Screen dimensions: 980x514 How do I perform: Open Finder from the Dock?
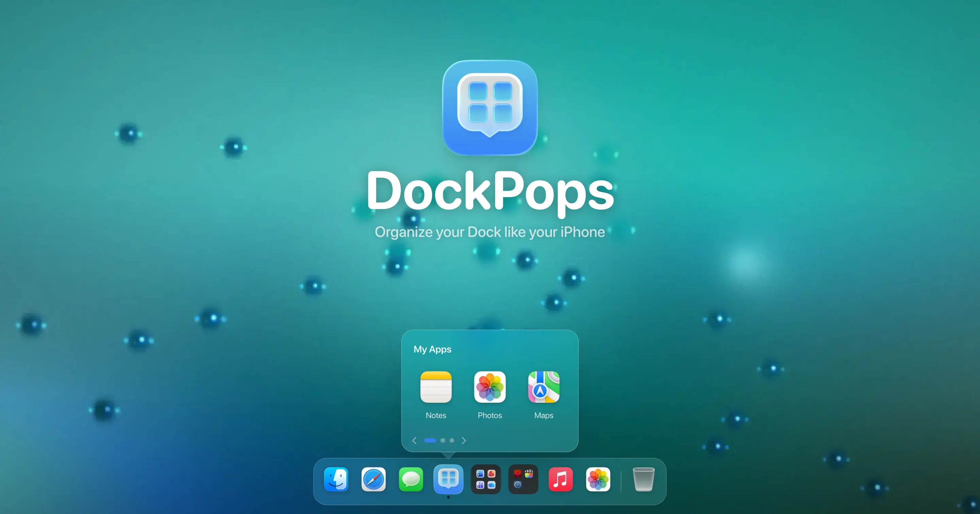point(336,479)
